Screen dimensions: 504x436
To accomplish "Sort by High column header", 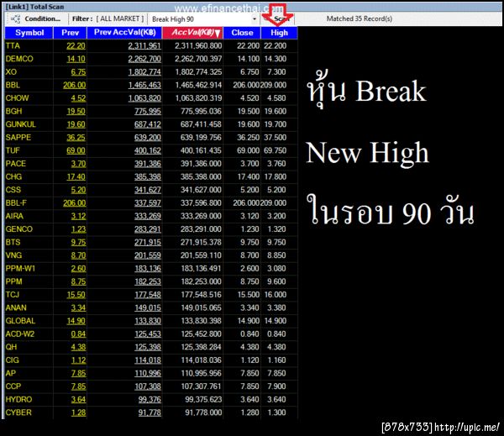I will [x=279, y=33].
